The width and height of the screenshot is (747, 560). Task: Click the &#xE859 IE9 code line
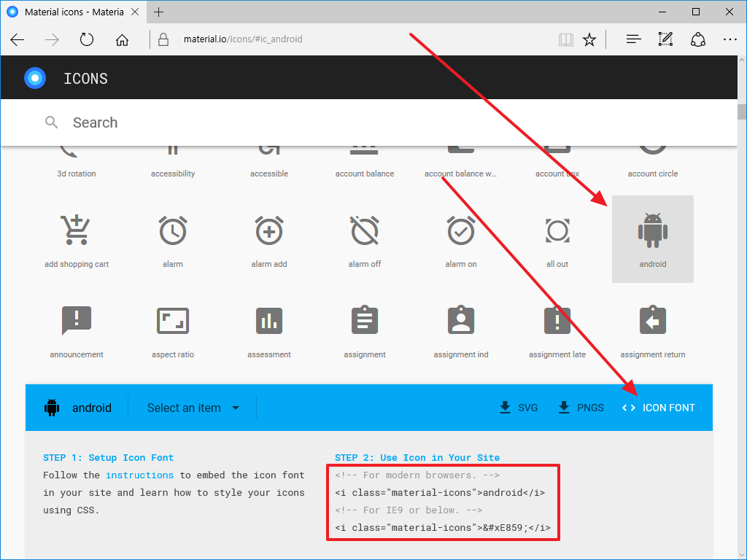point(443,528)
